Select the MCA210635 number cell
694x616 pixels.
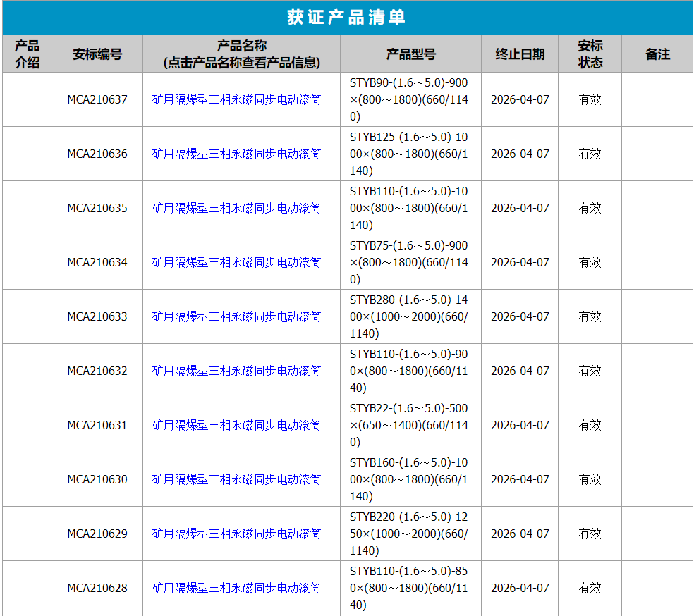97,208
